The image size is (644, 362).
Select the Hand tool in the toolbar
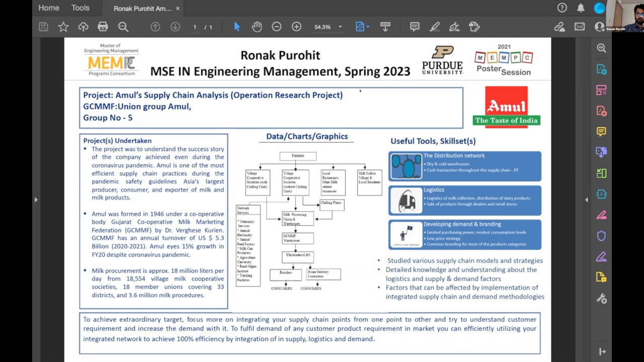tap(257, 27)
